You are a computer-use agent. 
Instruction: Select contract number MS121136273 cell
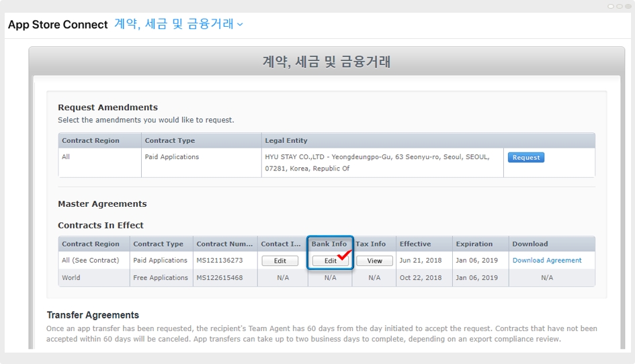click(220, 261)
